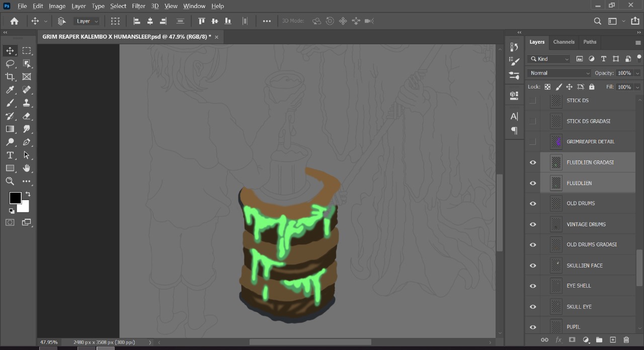Viewport: 644px width, 350px height.
Task: Show the STICK DS layer
Action: pos(533,101)
